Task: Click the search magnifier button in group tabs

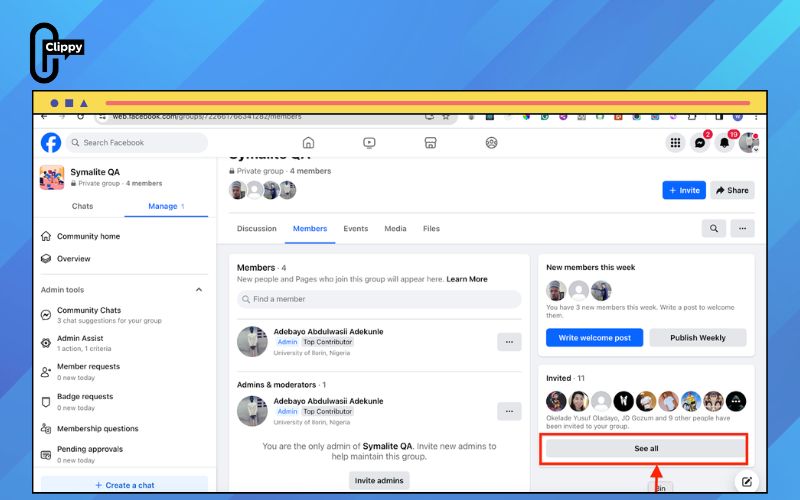Action: (x=714, y=229)
